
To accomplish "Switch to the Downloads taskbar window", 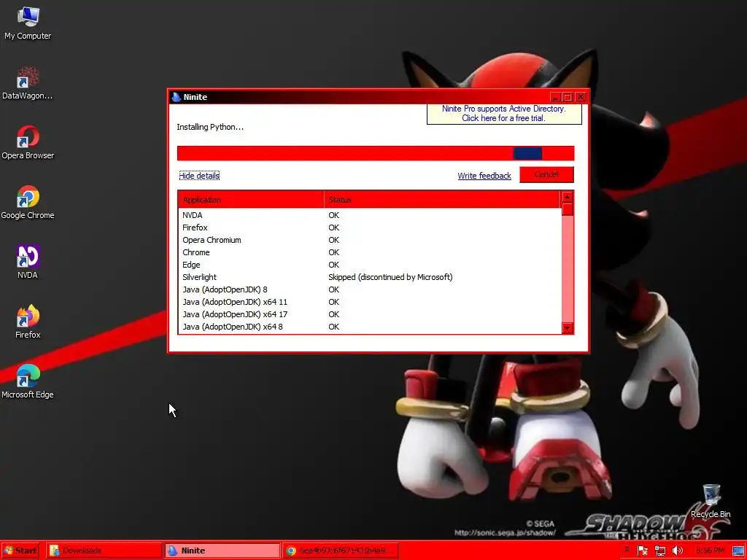I will 104,551.
